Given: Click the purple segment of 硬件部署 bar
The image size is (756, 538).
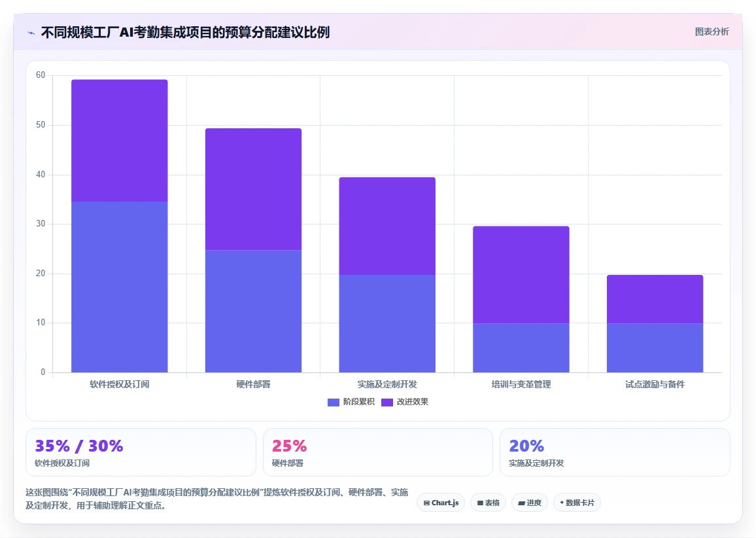Looking at the screenshot, I should click(x=253, y=189).
